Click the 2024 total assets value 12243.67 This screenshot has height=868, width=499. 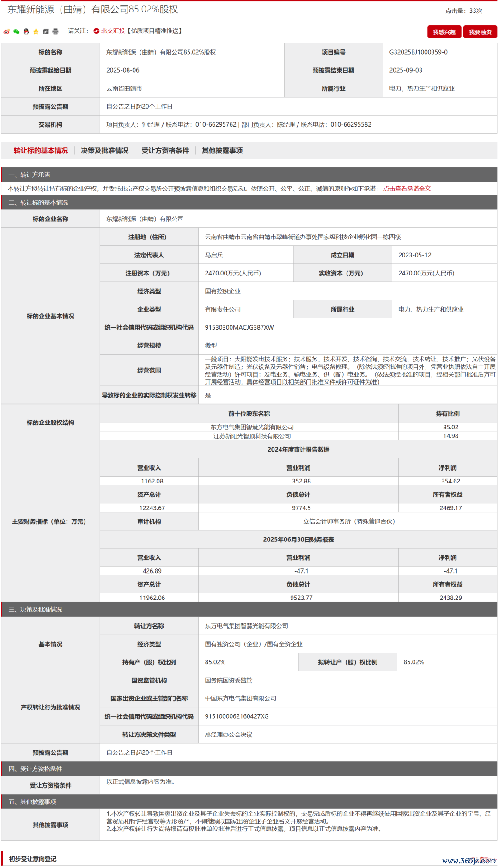coord(152,508)
